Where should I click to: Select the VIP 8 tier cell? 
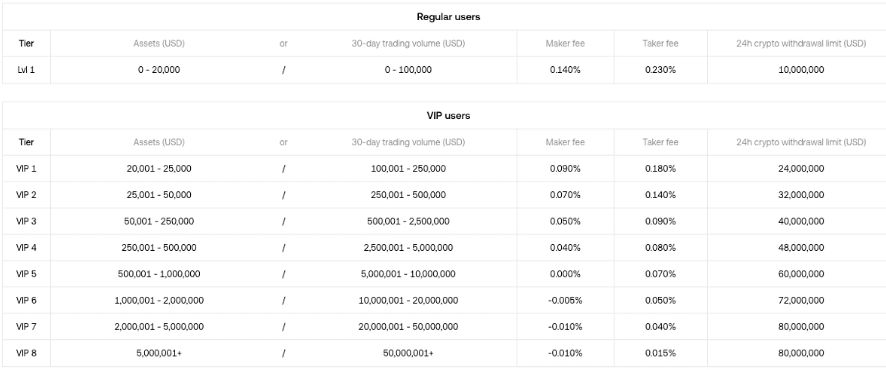tap(27, 353)
